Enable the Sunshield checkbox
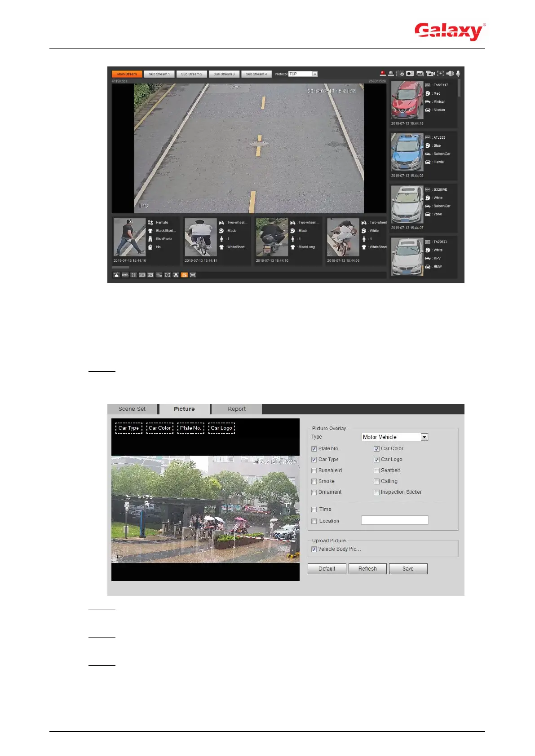The image size is (535, 756). (x=314, y=470)
